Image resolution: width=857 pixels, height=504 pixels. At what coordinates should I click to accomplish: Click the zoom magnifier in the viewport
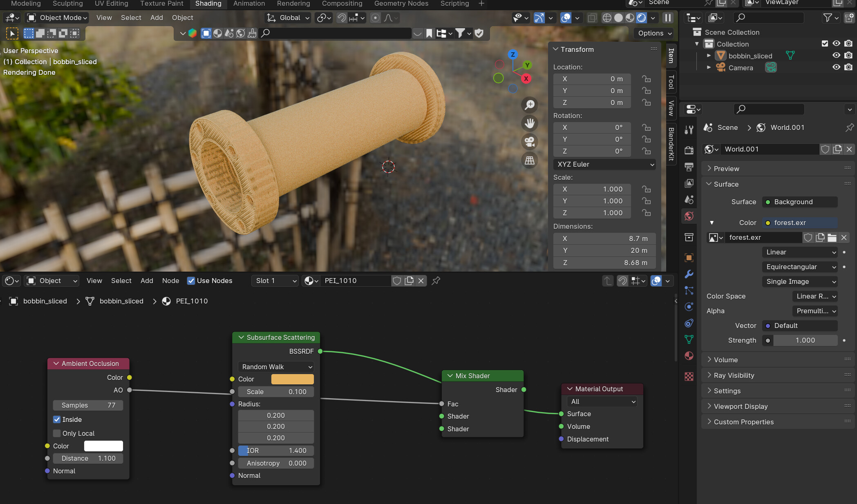click(x=530, y=105)
